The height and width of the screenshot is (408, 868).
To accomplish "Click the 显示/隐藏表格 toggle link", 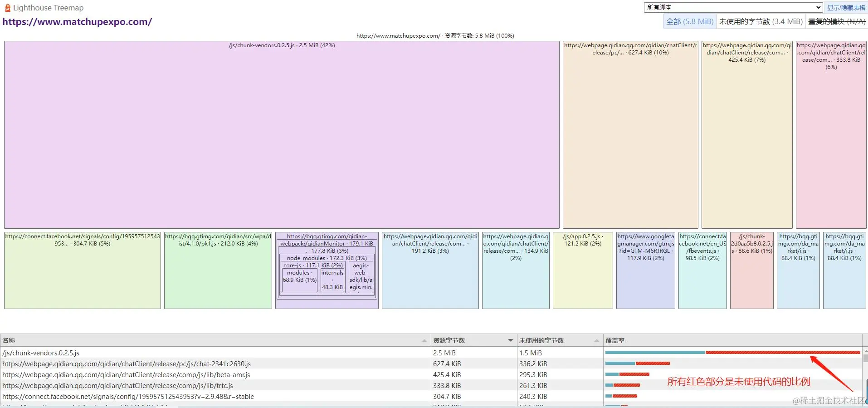I will [x=846, y=8].
